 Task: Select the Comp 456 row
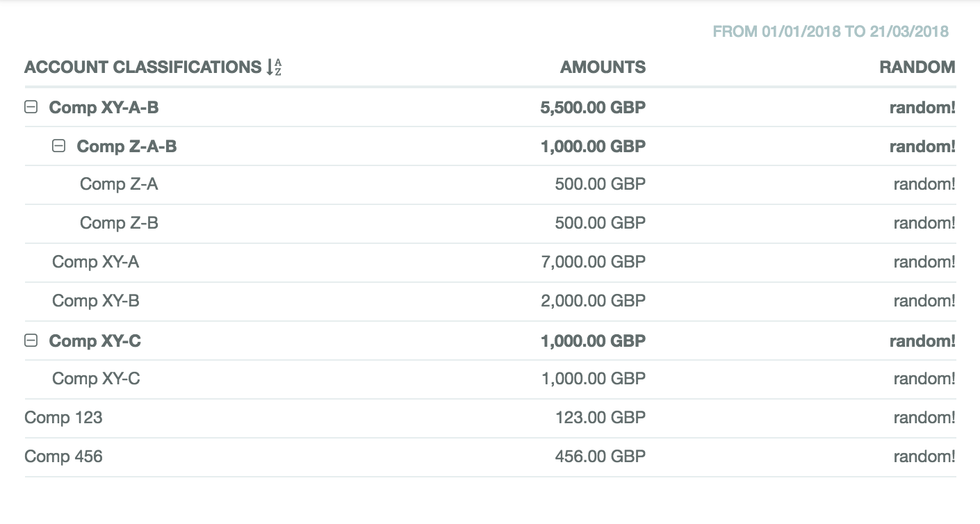coord(63,457)
